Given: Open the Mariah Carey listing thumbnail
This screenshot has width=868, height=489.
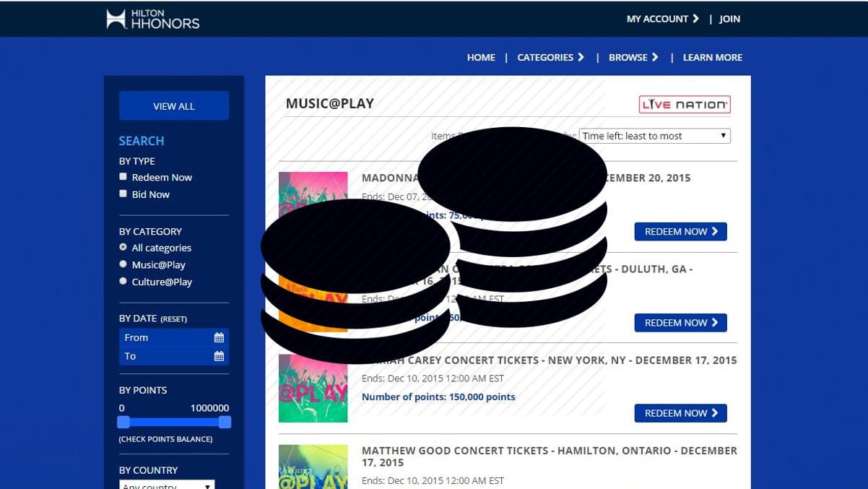Looking at the screenshot, I should (313, 388).
